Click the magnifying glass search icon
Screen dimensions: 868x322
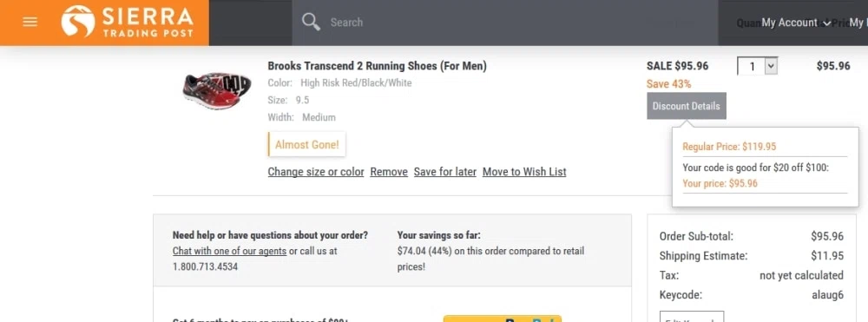311,22
